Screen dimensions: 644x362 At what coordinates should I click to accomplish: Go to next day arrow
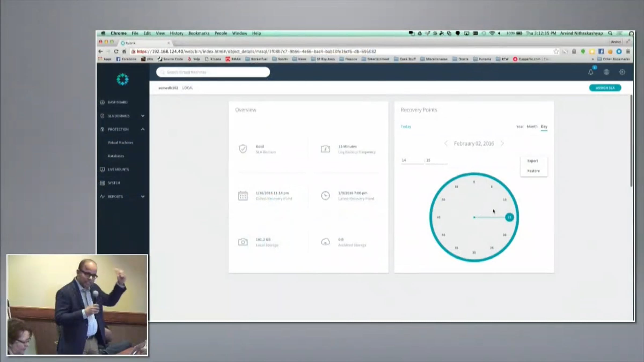[502, 143]
